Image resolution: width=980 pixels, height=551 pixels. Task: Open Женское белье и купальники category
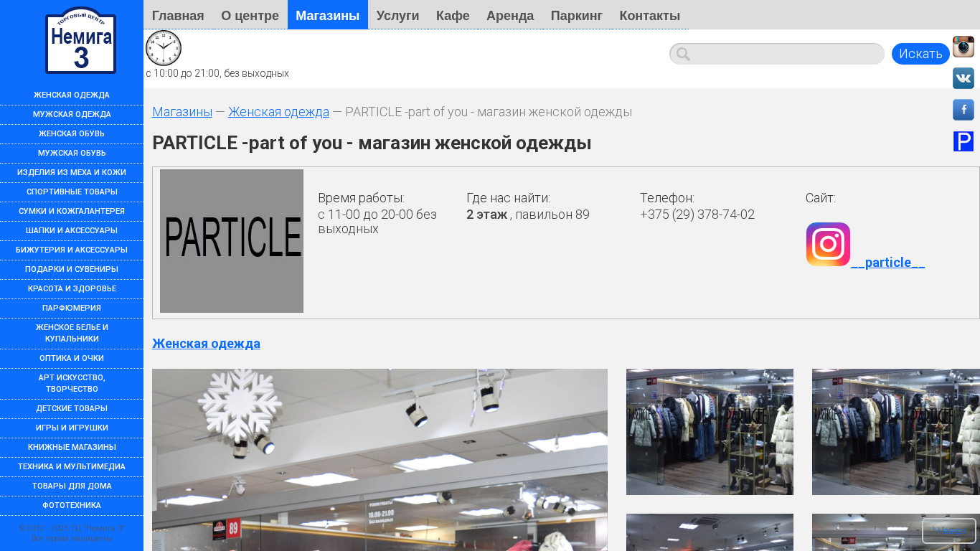coord(72,334)
